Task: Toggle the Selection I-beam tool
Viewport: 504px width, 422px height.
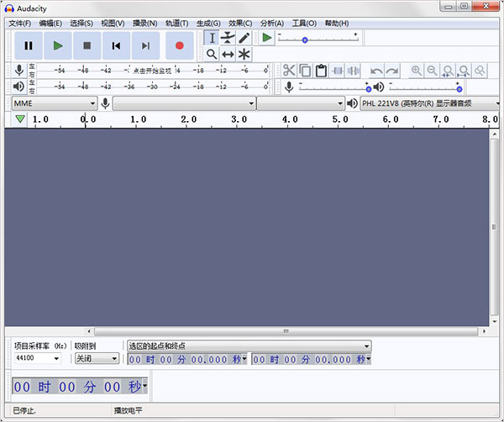Action: pos(212,38)
